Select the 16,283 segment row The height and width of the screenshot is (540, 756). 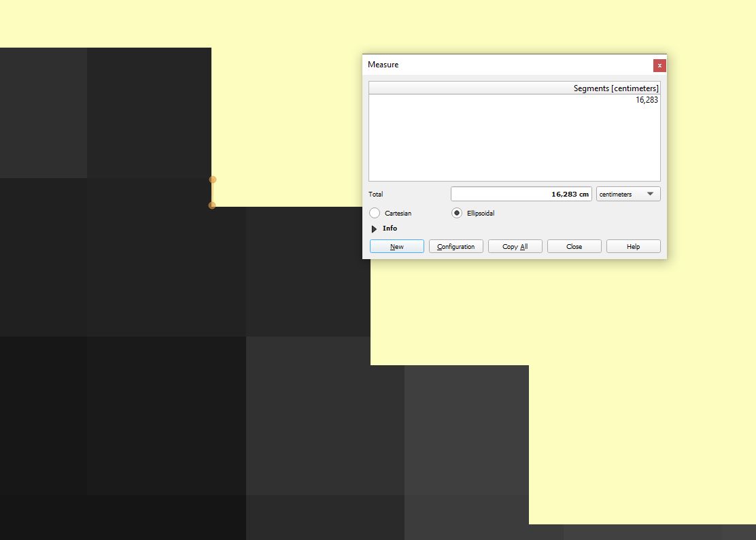click(x=515, y=100)
